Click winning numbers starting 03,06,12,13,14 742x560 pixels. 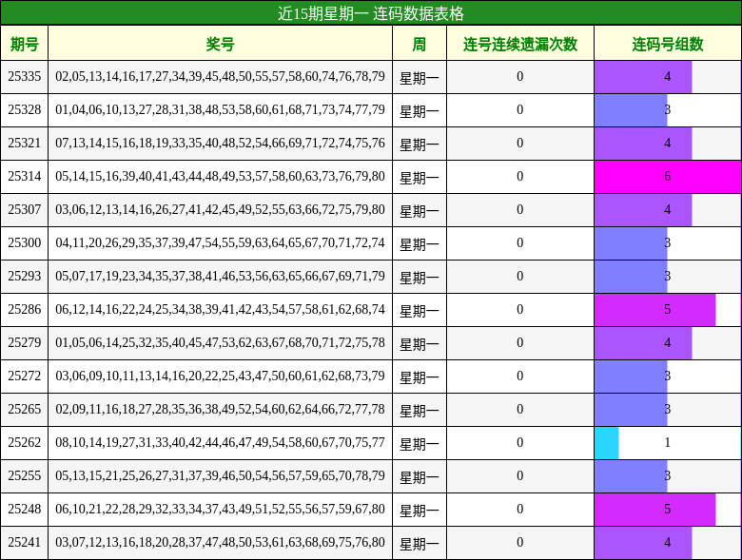click(x=220, y=209)
